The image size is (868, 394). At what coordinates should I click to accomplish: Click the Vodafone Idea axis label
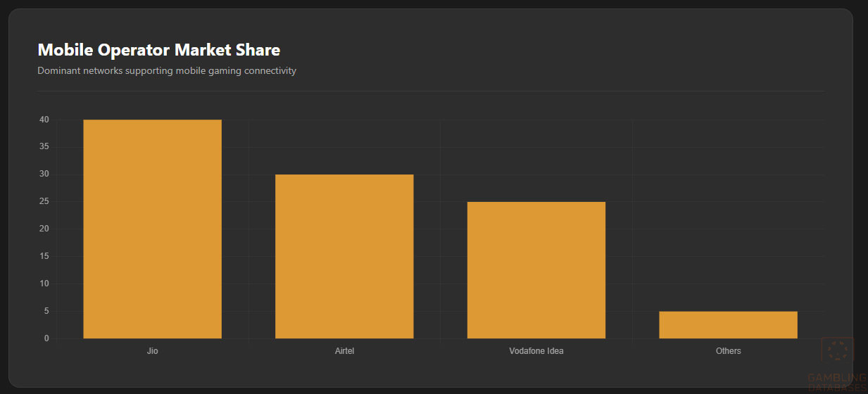(536, 351)
